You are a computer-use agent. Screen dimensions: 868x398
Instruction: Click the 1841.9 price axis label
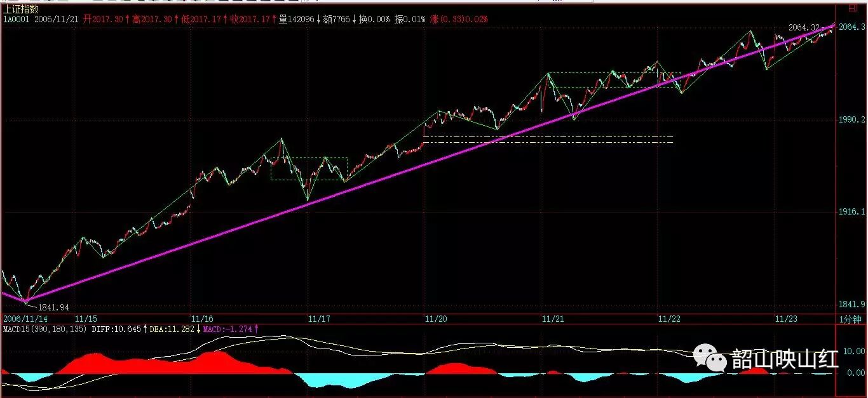pyautogui.click(x=851, y=303)
